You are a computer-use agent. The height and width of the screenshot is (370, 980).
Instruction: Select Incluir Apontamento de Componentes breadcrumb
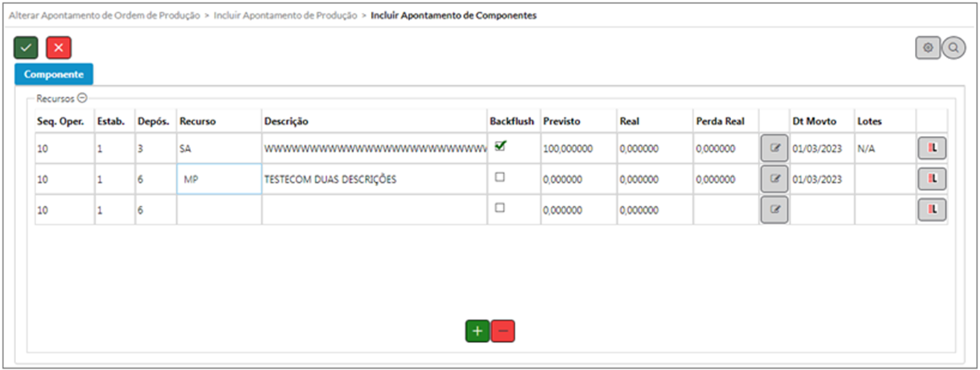point(453,15)
